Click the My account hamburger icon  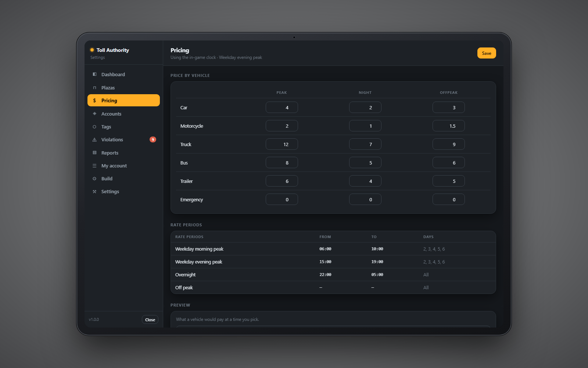click(94, 166)
